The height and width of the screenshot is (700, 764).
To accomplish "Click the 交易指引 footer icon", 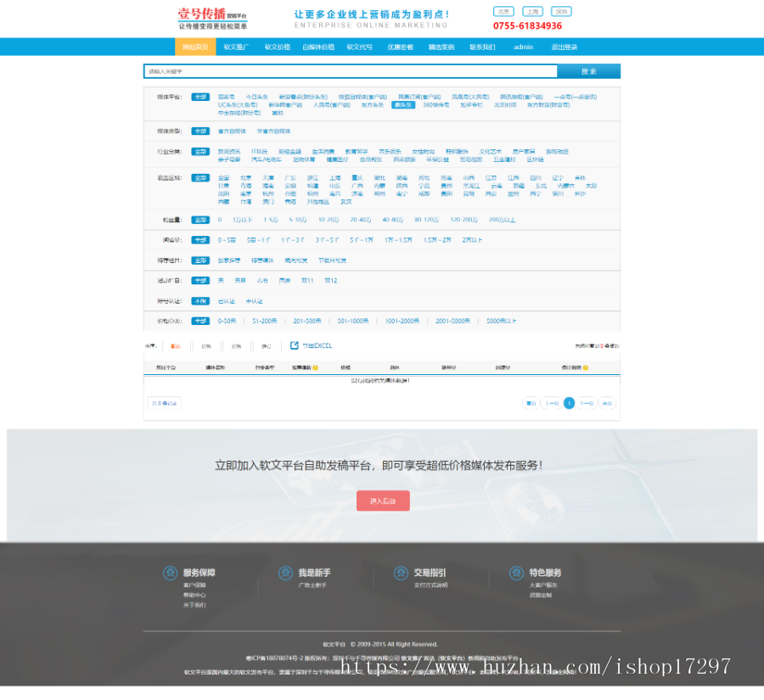I will [x=401, y=573].
